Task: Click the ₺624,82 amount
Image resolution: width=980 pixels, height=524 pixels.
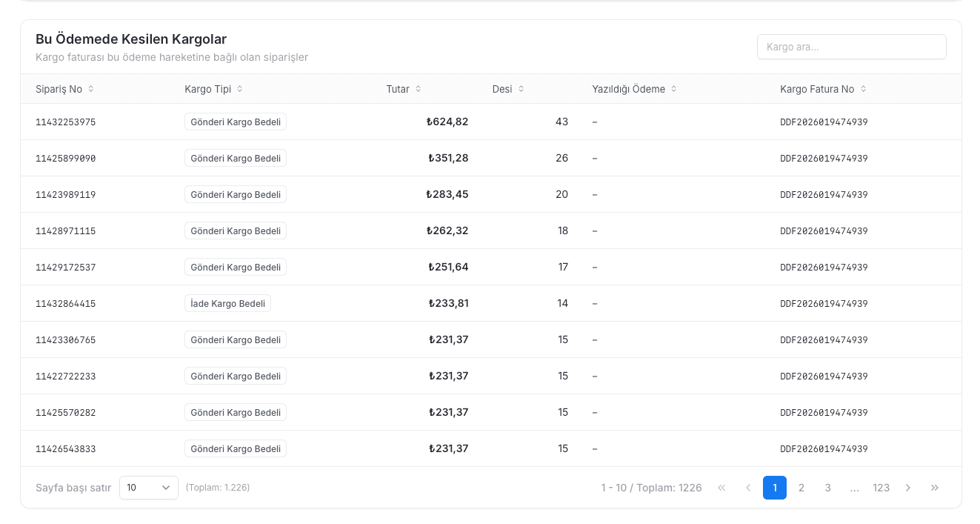Action: pos(447,122)
